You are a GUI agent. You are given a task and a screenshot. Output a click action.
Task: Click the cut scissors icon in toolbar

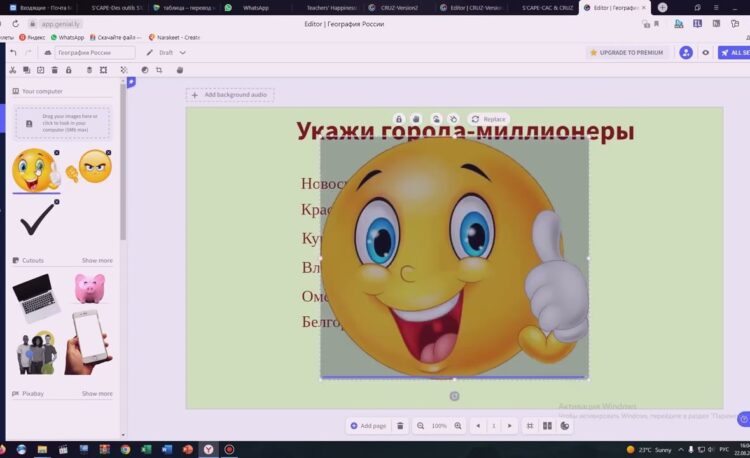pos(12,70)
